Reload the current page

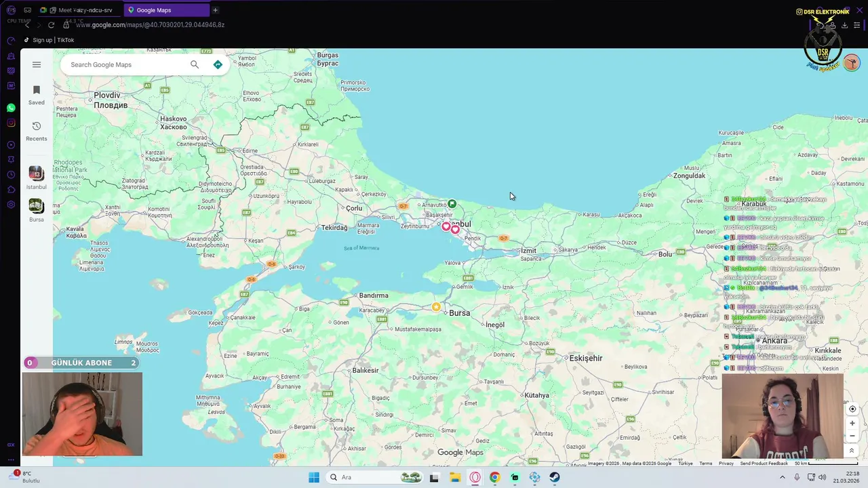51,25
